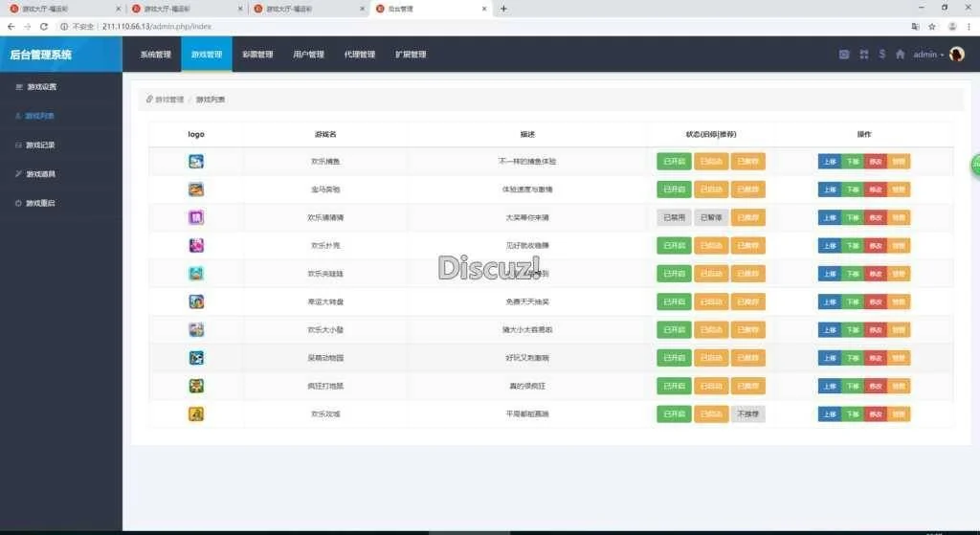980x535 pixels.
Task: Toggle 已暂停 status for 欢乐猜猜猜
Action: pos(711,217)
